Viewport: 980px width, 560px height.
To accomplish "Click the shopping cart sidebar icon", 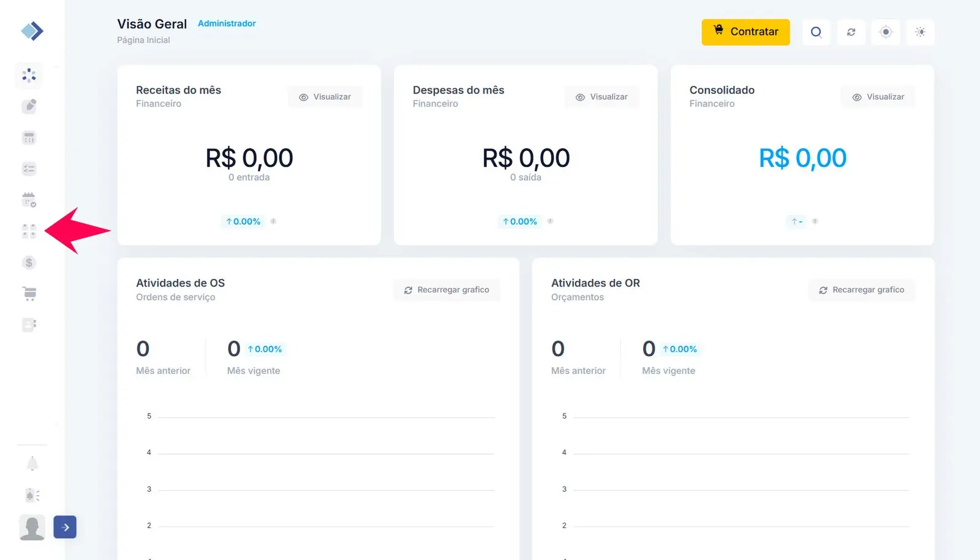I will pos(29,294).
